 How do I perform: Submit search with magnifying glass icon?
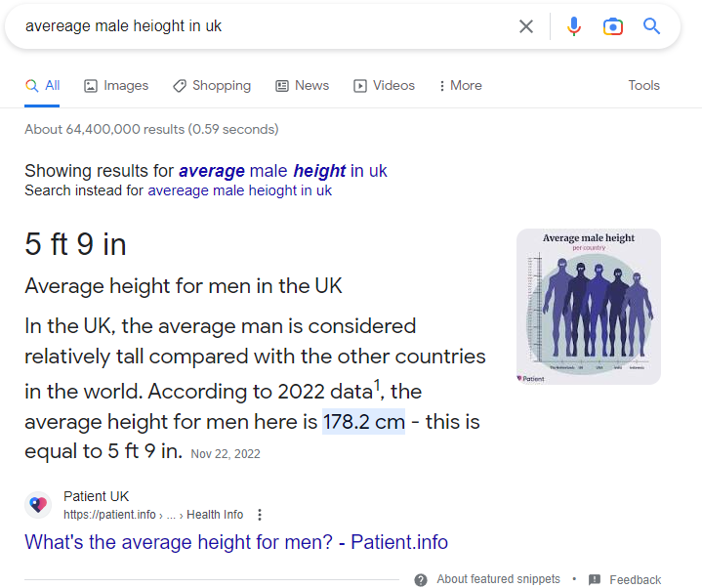tap(651, 26)
